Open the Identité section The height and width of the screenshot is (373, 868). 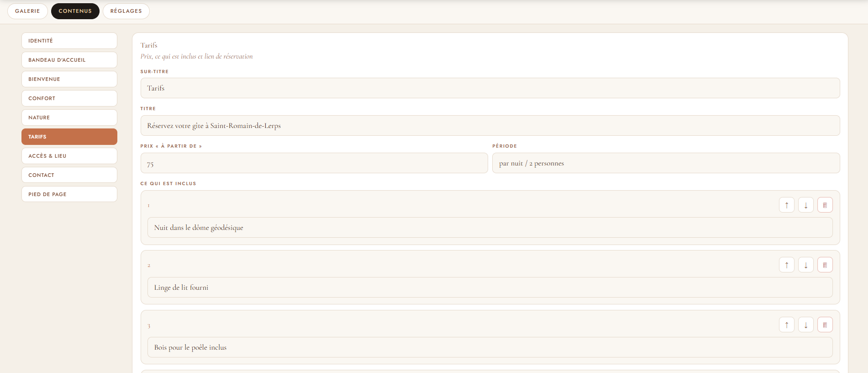69,41
